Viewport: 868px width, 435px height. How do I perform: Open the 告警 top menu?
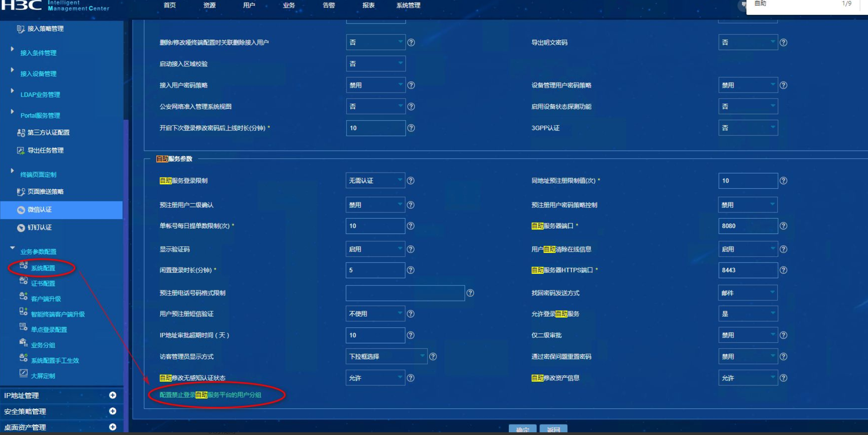pyautogui.click(x=328, y=5)
